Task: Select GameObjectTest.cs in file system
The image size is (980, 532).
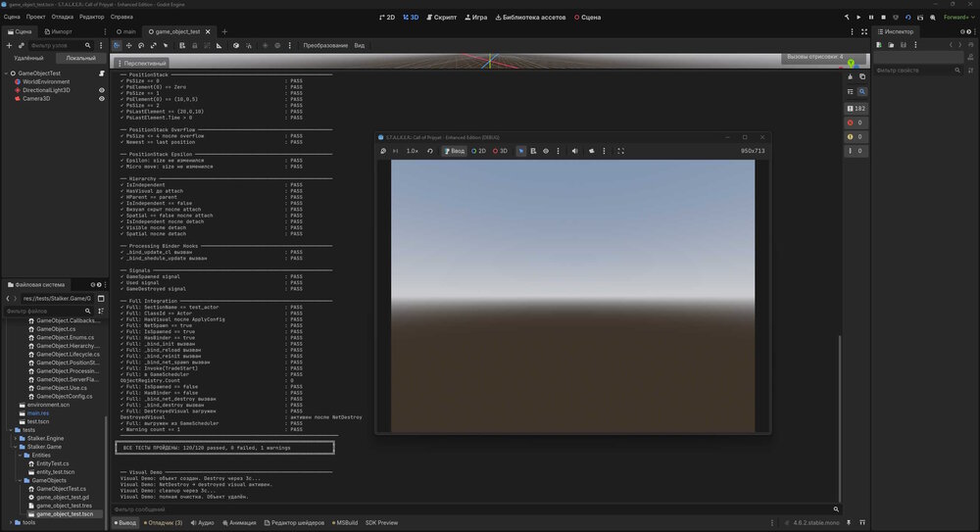Action: [x=61, y=489]
